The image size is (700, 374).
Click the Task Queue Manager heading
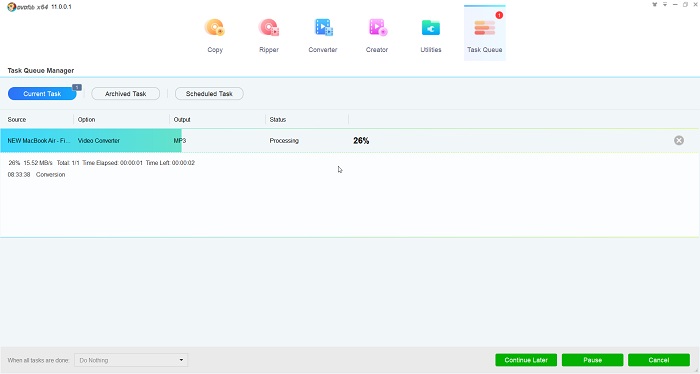(41, 71)
